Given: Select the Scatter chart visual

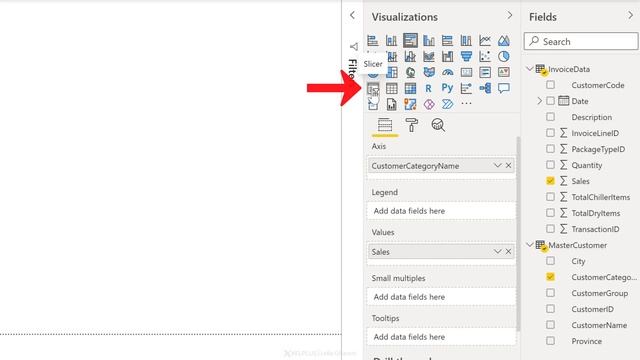Looking at the screenshot, I should [485, 56].
